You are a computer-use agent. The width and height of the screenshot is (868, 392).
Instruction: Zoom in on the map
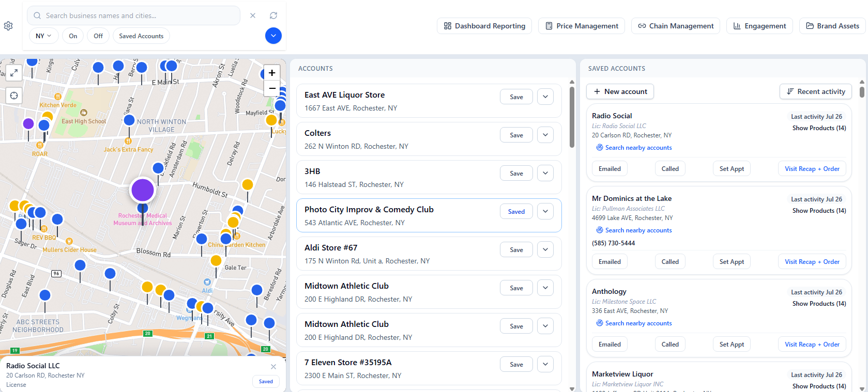(272, 73)
